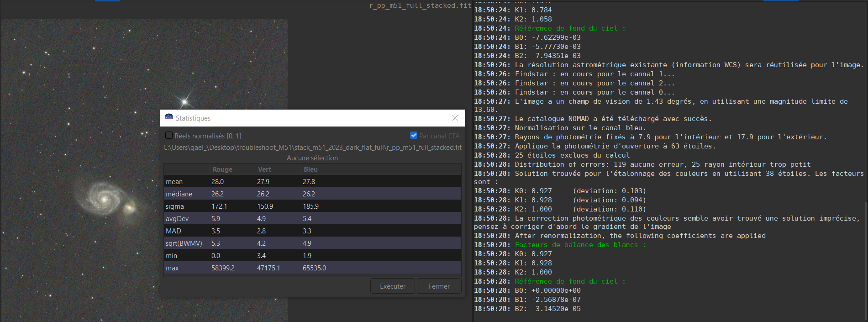Select the Rouge column header
The image size is (868, 322).
(222, 169)
